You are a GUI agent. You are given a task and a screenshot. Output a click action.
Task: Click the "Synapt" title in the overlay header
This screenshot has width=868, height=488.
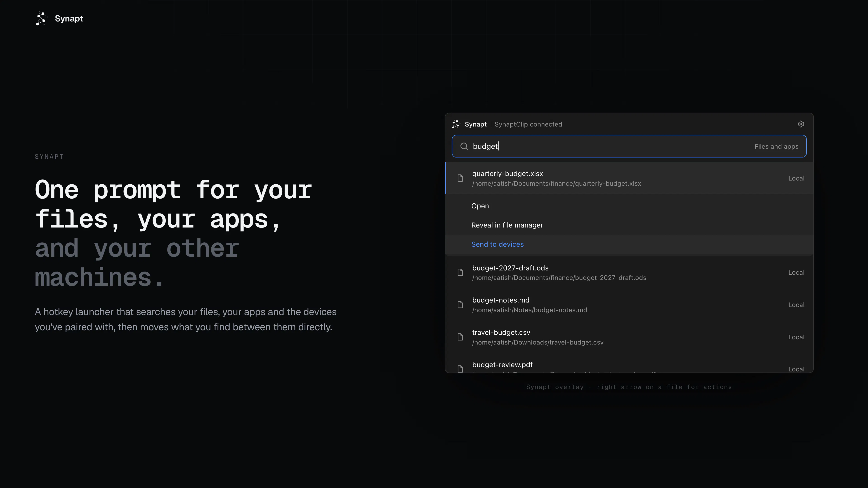click(x=475, y=124)
